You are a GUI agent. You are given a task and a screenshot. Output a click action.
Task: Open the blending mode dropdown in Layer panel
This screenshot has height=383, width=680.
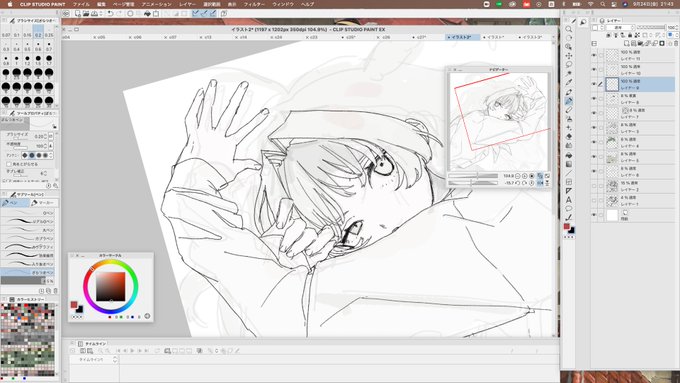[620, 27]
